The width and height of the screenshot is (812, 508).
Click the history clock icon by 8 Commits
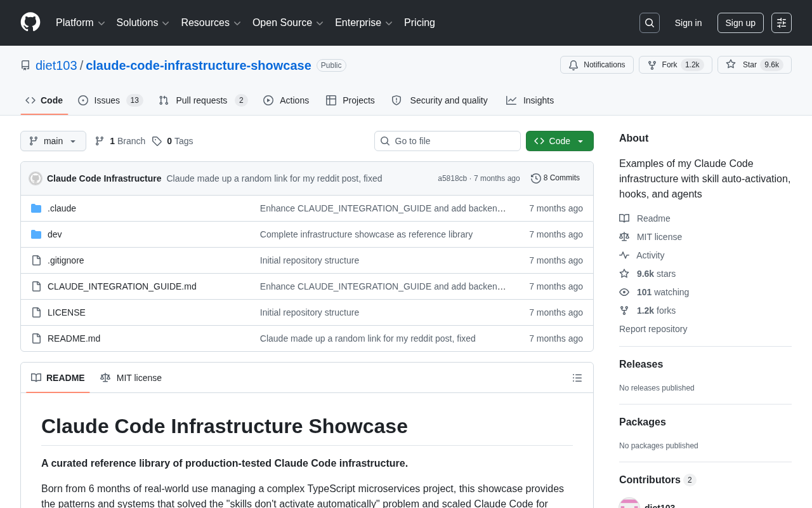(x=536, y=178)
